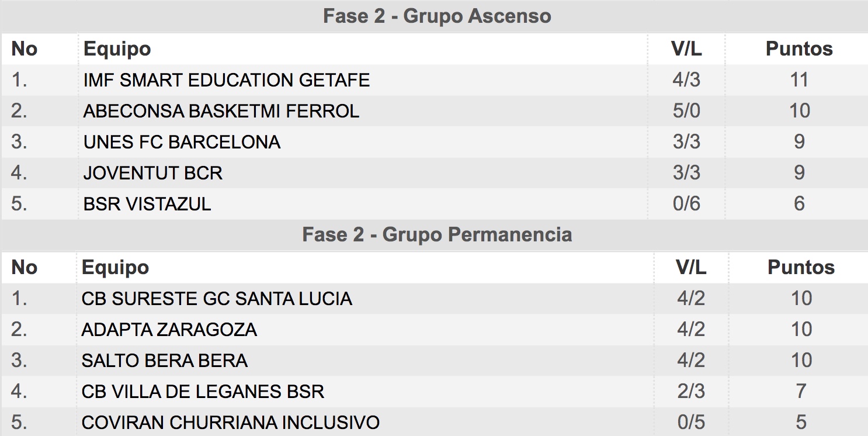Click Puntos column header in Ascenso table

799,49
